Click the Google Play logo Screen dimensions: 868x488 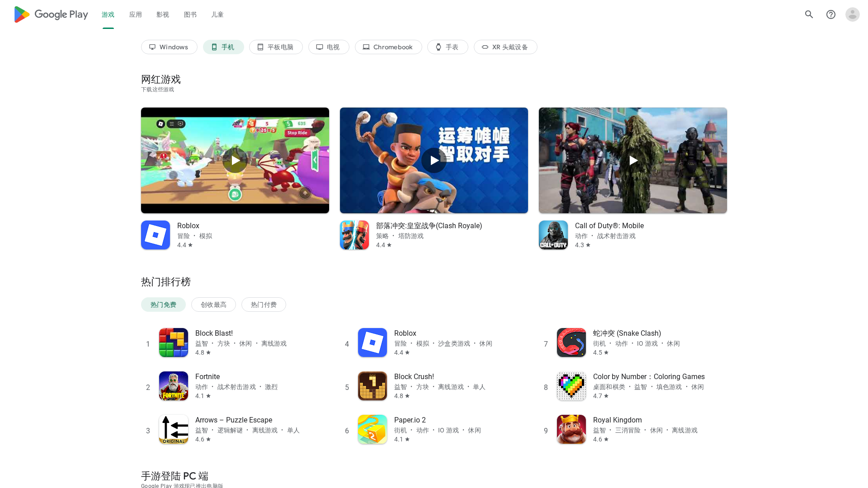tap(51, 14)
